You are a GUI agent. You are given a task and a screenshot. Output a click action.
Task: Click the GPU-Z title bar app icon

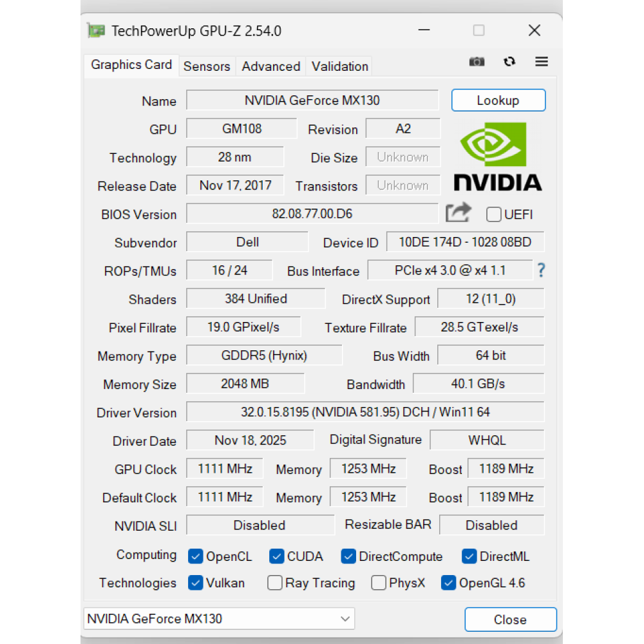(x=96, y=31)
